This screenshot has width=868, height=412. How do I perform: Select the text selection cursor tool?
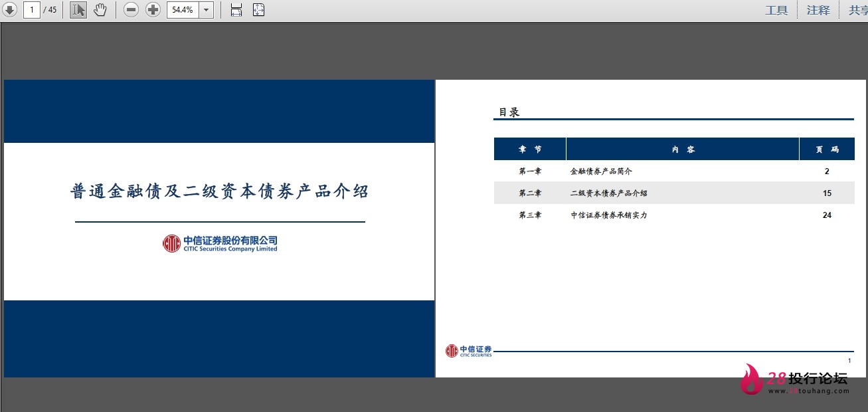tap(78, 10)
